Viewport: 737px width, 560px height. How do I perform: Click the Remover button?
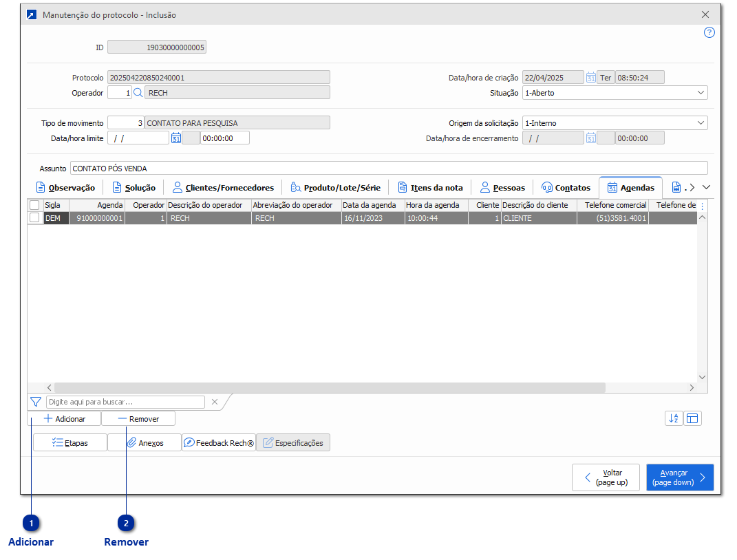click(x=138, y=418)
